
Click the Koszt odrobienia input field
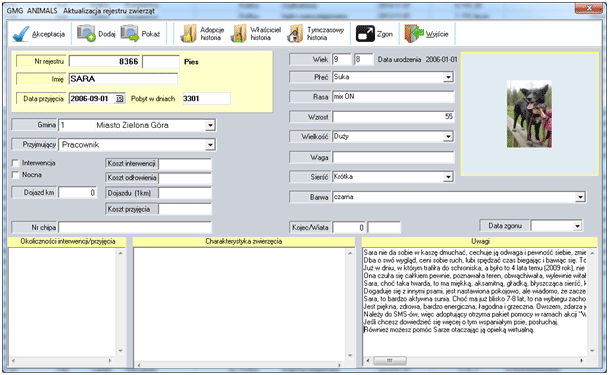pos(185,178)
